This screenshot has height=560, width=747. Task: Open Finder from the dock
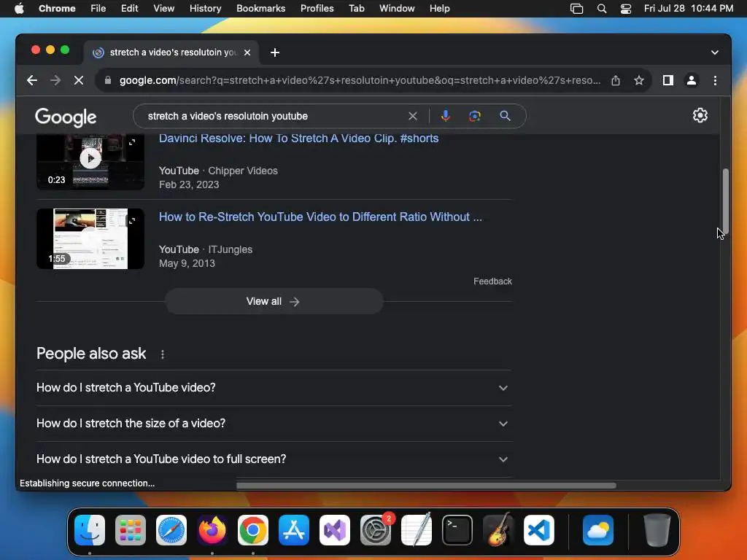90,530
